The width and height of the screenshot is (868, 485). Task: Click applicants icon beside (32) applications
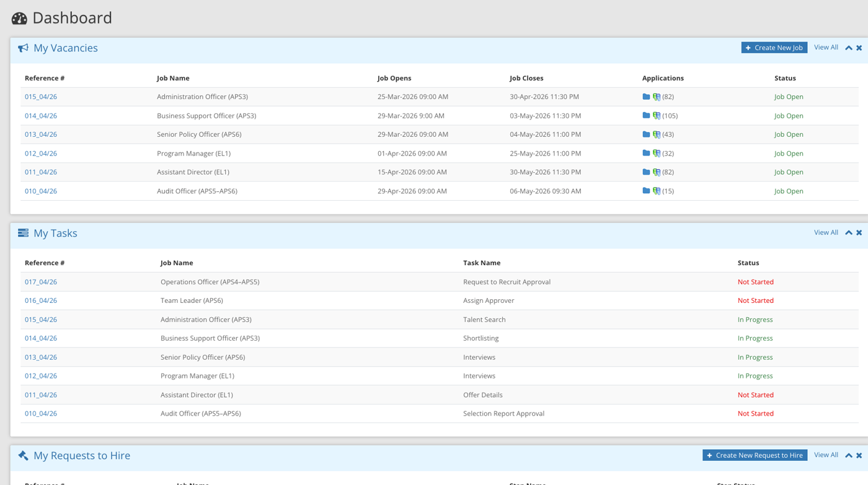click(657, 154)
